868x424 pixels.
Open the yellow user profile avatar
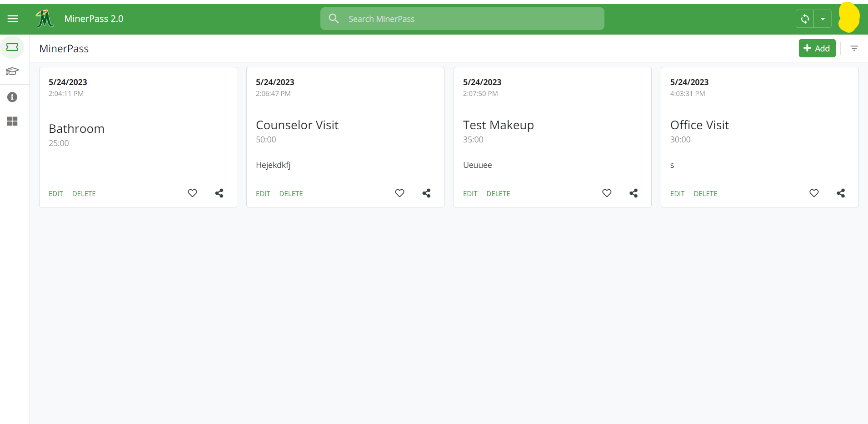tap(848, 18)
